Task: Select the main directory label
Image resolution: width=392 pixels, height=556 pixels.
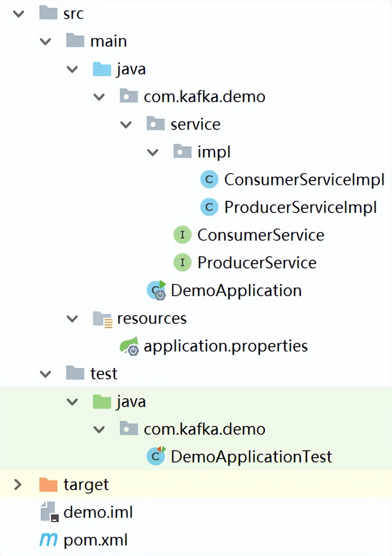Action: [x=109, y=42]
